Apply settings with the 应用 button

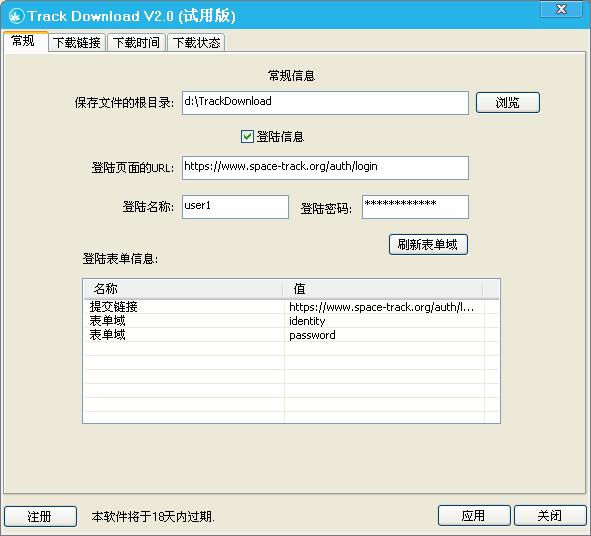[x=474, y=515]
